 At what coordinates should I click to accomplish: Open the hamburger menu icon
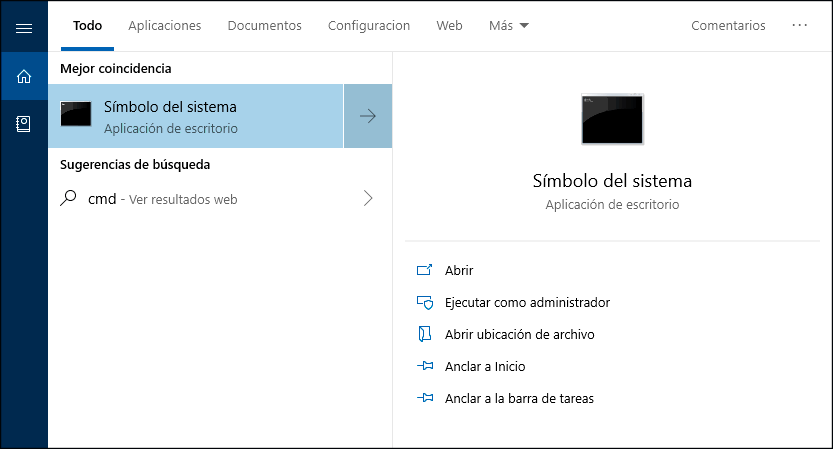pos(24,27)
